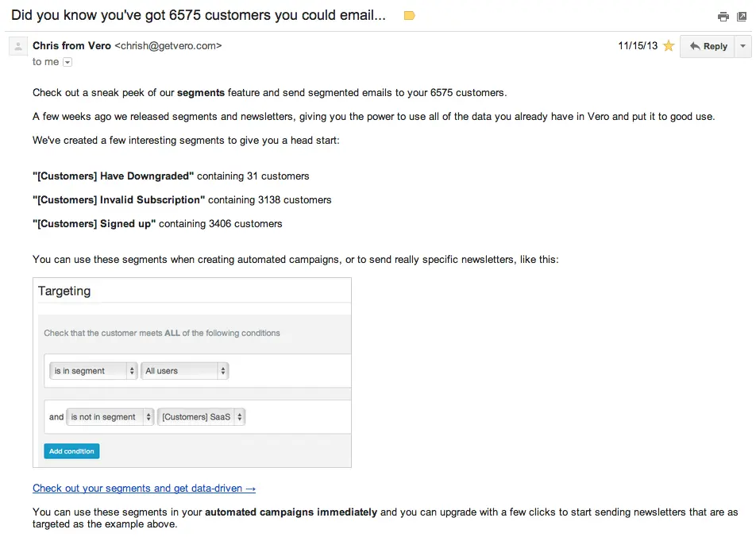Open the more options arrow beside Reply
The height and width of the screenshot is (541, 756).
(x=743, y=46)
